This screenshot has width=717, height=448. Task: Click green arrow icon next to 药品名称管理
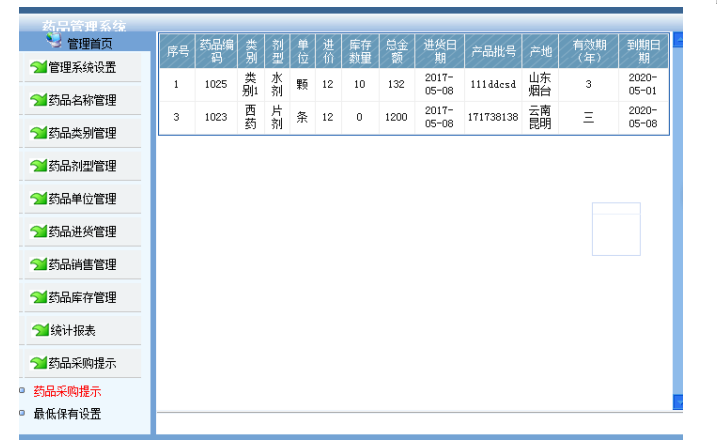pyautogui.click(x=38, y=100)
